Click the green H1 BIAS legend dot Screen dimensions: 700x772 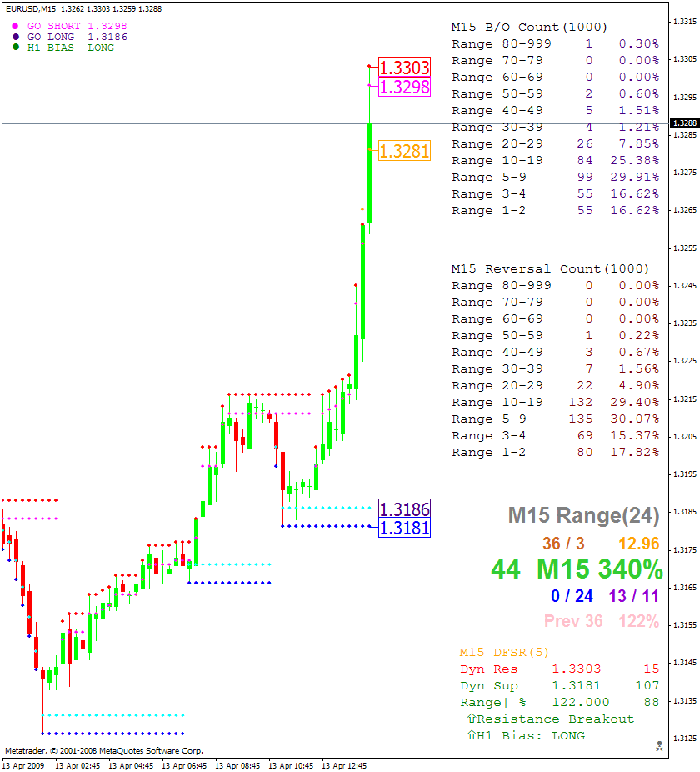click(x=15, y=48)
